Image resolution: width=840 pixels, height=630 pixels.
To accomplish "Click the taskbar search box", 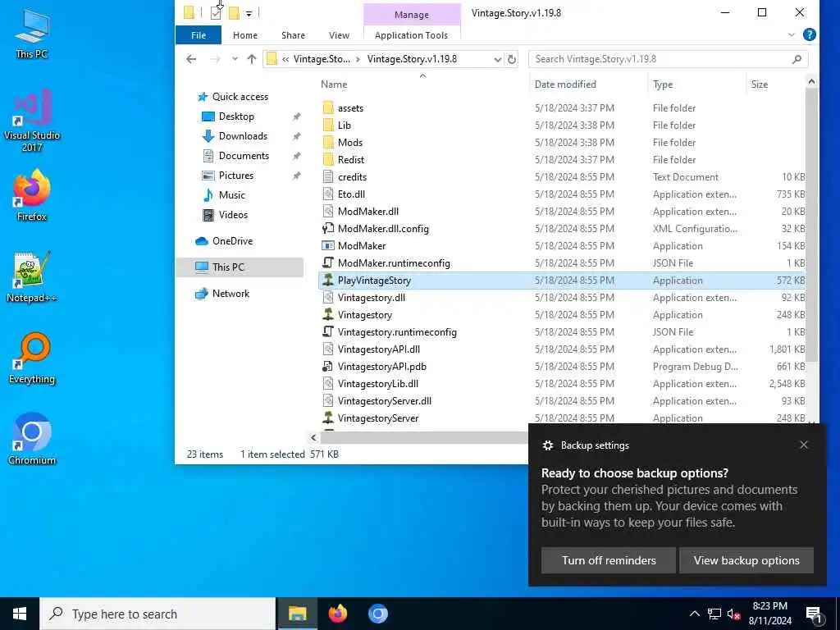I will (x=157, y=614).
